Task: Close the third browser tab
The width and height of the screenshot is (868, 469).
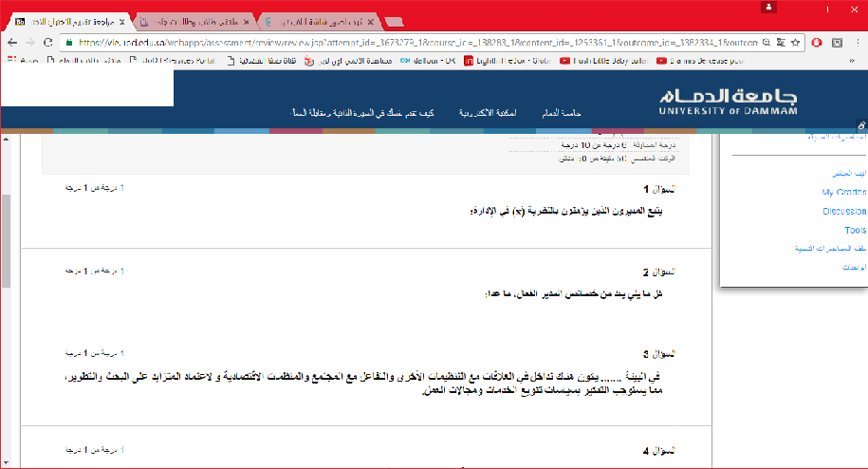Action: click(370, 22)
